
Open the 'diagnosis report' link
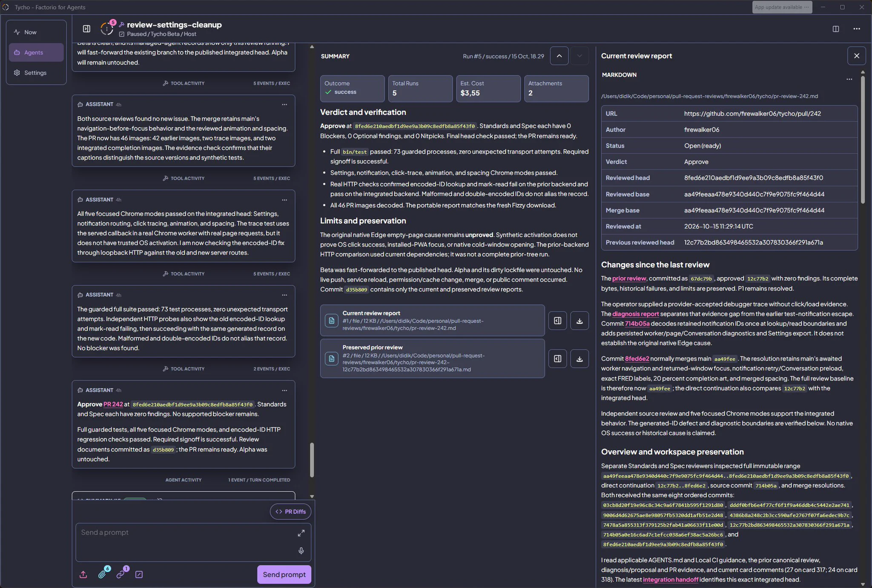point(635,314)
